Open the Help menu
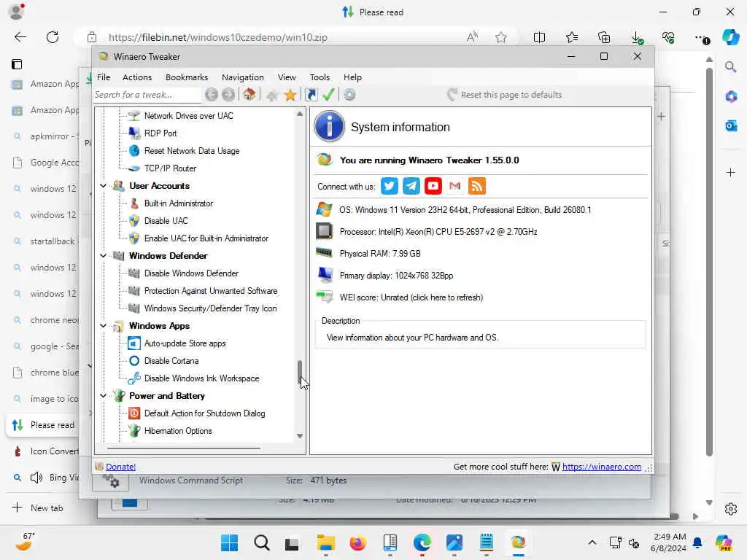This screenshot has height=560, width=747. [352, 77]
